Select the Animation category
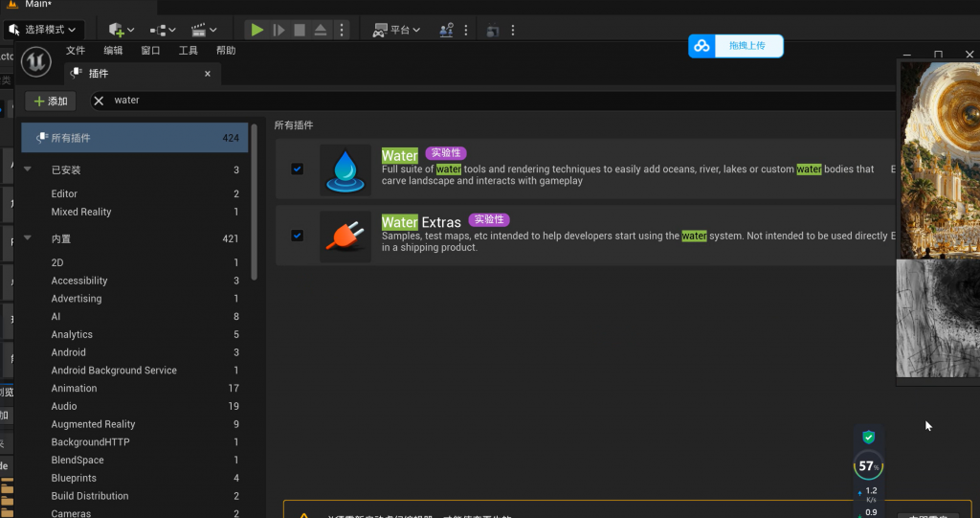 (x=134, y=388)
